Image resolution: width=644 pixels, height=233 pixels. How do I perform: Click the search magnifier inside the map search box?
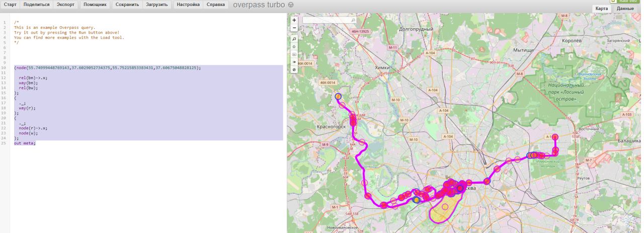(353, 20)
